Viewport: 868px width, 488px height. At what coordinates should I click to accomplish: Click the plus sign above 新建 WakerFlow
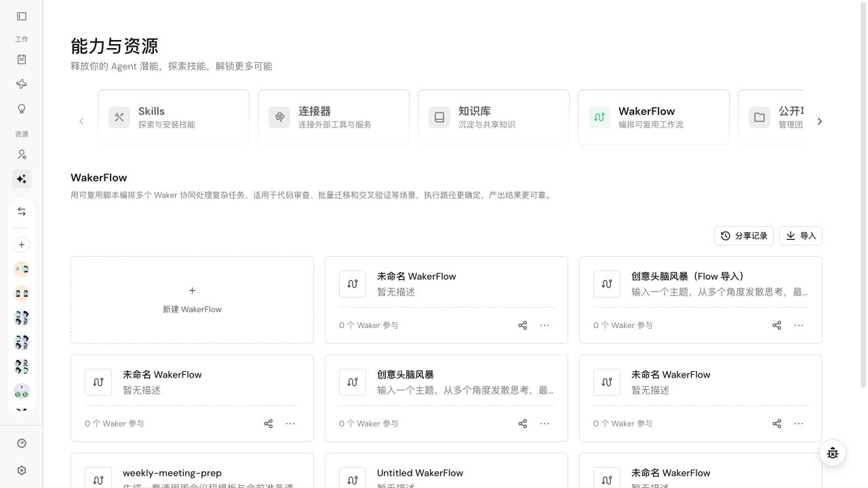(192, 290)
